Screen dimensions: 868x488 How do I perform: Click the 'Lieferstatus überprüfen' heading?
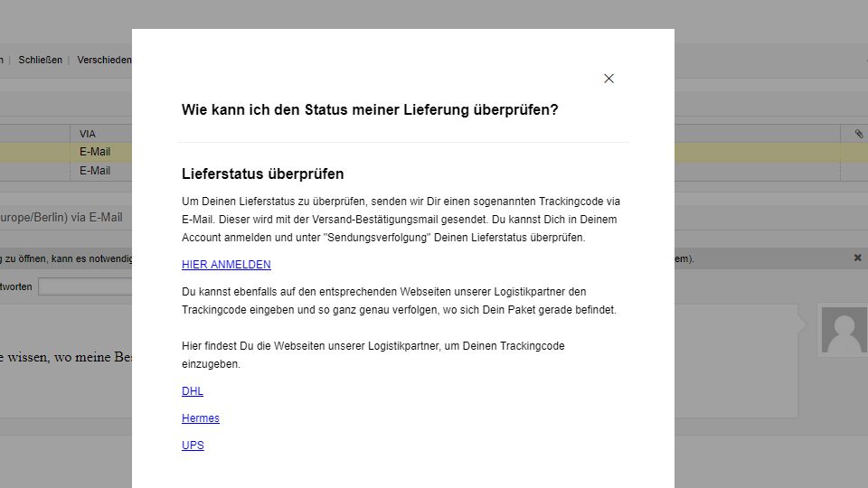(262, 174)
